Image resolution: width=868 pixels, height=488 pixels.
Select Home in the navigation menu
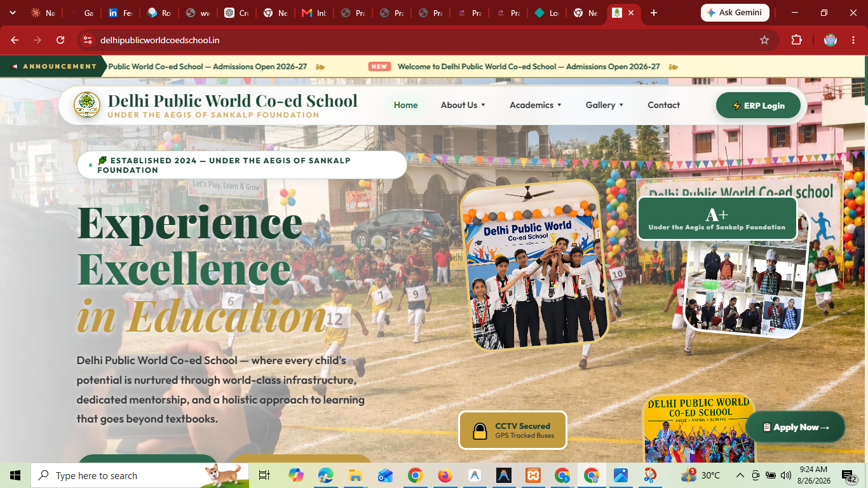click(405, 105)
